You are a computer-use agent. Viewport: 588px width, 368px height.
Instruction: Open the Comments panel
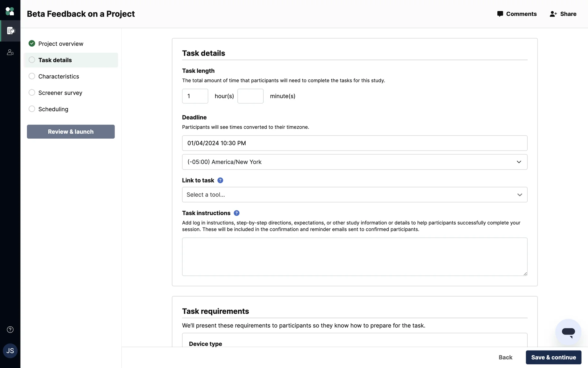pos(517,14)
